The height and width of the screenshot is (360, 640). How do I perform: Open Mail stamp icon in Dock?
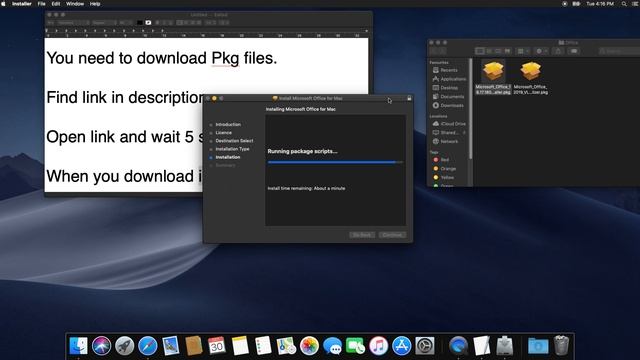coord(171,346)
